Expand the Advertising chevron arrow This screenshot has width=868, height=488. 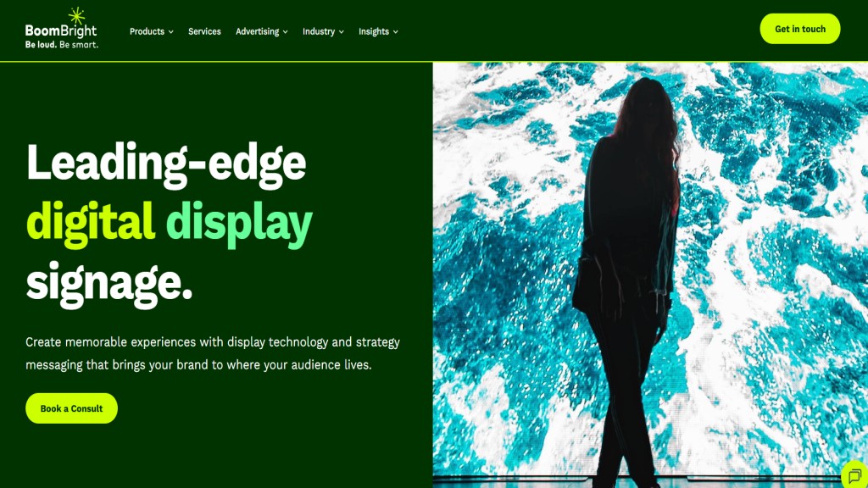tap(286, 32)
